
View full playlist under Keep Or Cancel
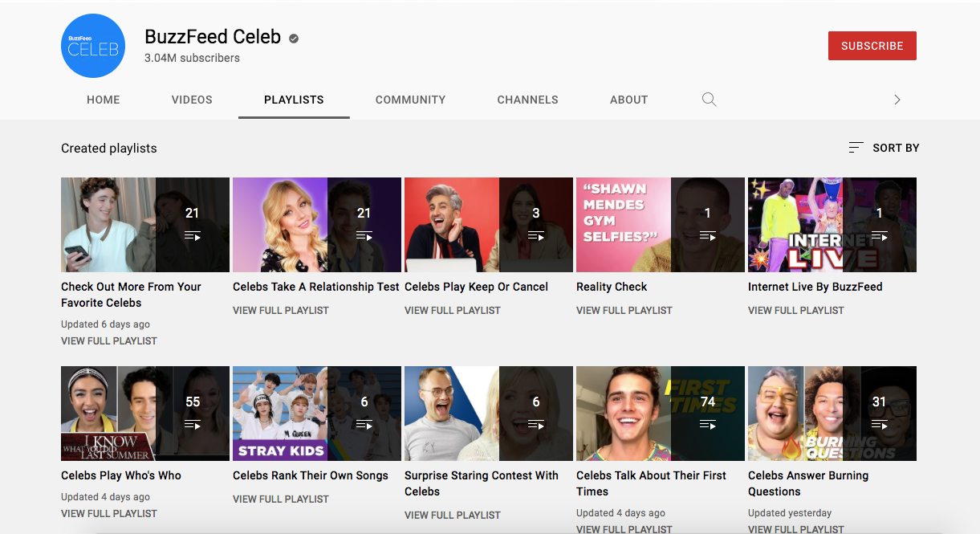tap(453, 311)
